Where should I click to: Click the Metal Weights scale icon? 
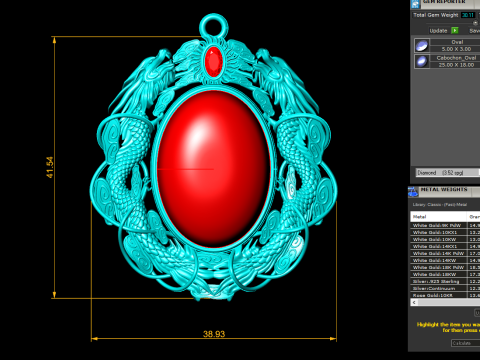(x=413, y=192)
